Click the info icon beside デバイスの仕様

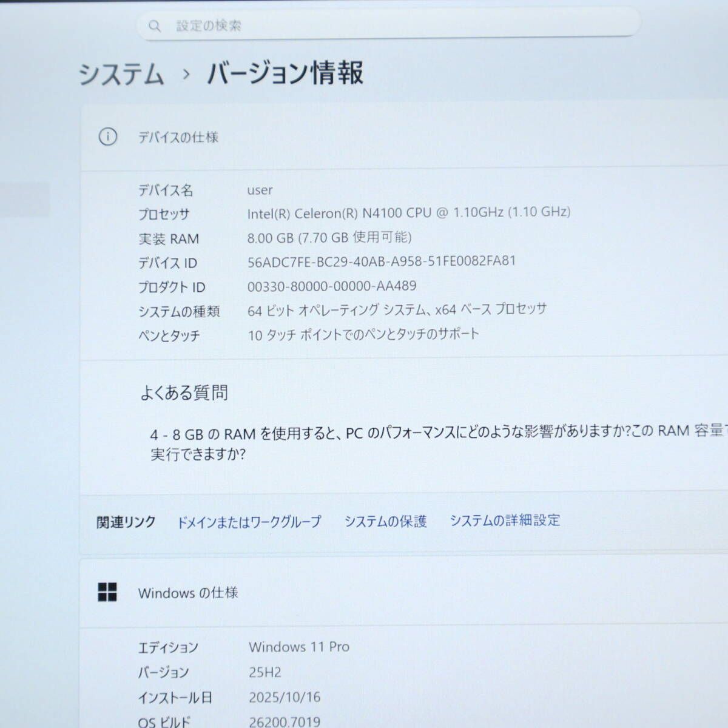(x=107, y=137)
